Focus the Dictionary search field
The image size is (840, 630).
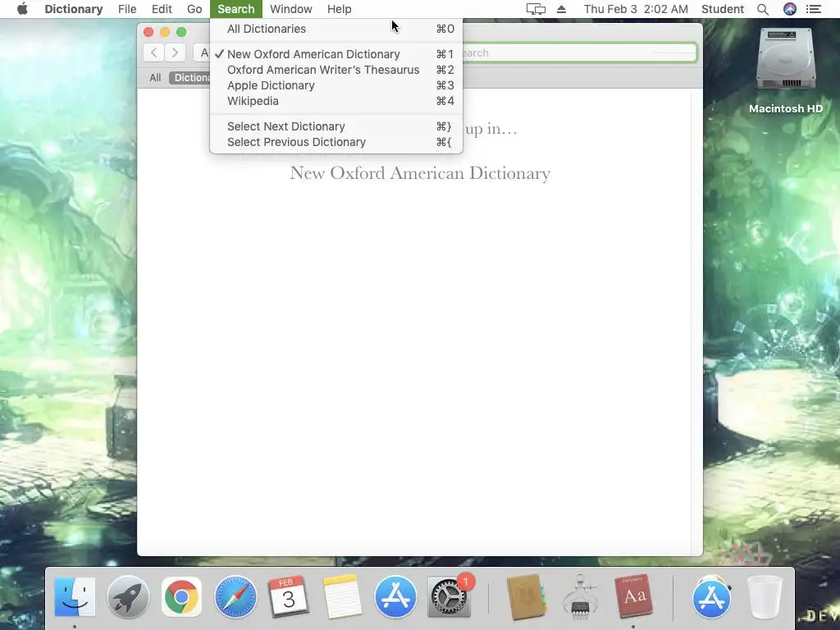click(x=578, y=52)
